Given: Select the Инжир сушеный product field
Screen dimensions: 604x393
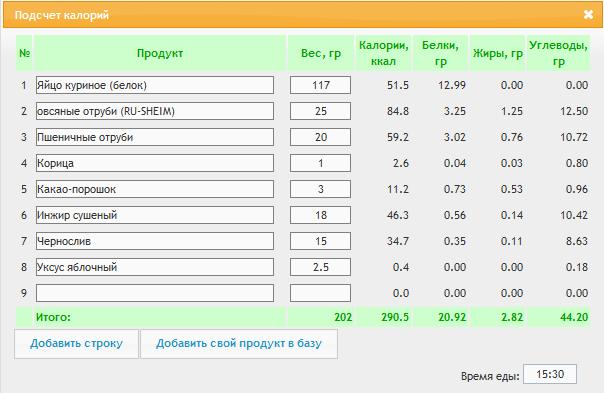Looking at the screenshot, I should click(155, 215).
